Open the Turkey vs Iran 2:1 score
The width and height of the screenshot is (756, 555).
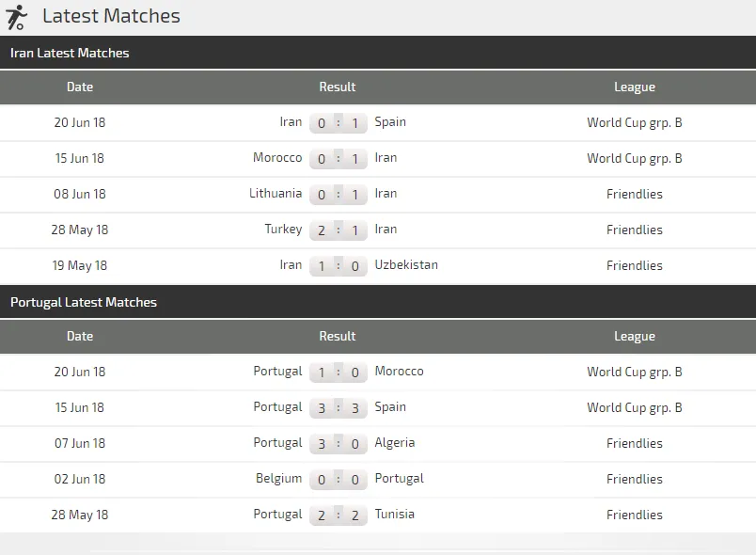point(338,230)
